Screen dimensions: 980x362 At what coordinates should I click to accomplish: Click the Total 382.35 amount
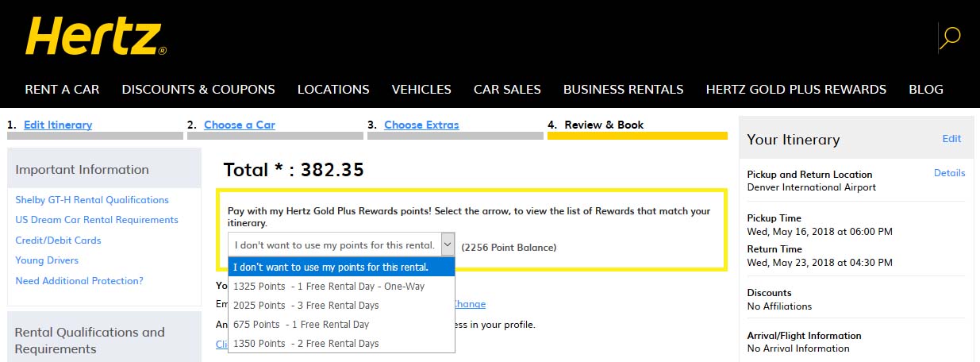pyautogui.click(x=294, y=169)
